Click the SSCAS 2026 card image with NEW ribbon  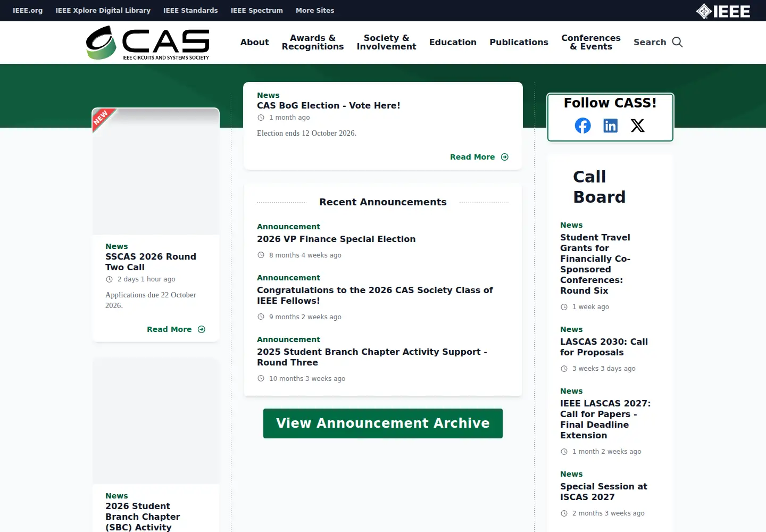tap(156, 171)
